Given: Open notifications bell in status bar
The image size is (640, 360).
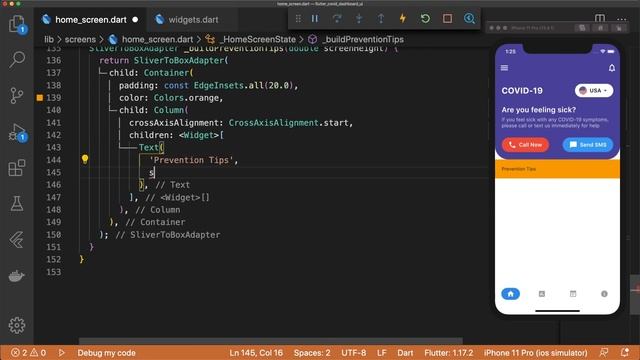Looking at the screenshot, I should [x=624, y=353].
